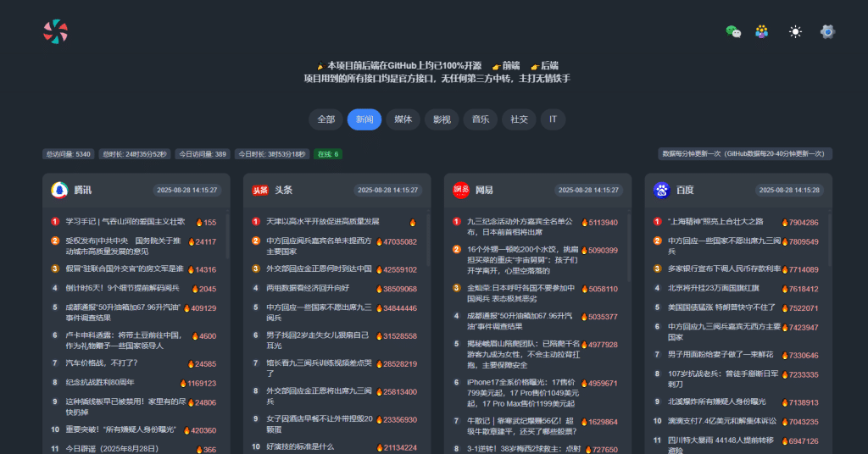
Task: Open the 前端 GitHub link
Action: 506,66
